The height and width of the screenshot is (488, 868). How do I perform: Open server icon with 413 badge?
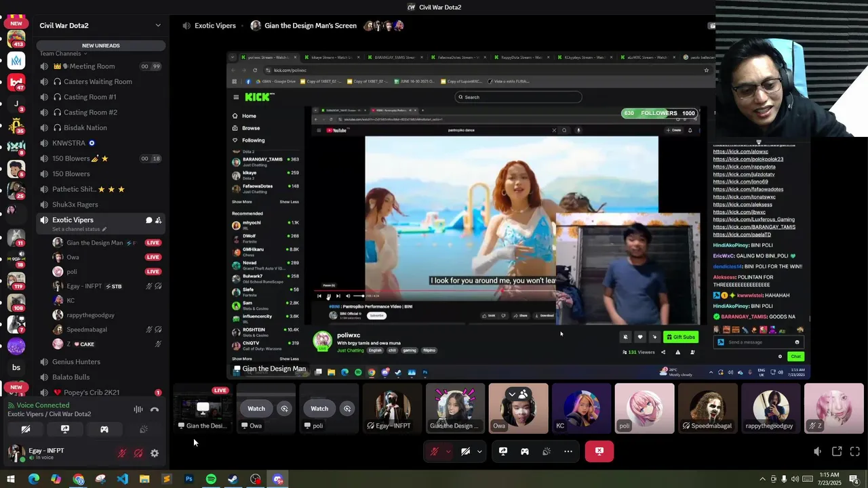(16, 39)
